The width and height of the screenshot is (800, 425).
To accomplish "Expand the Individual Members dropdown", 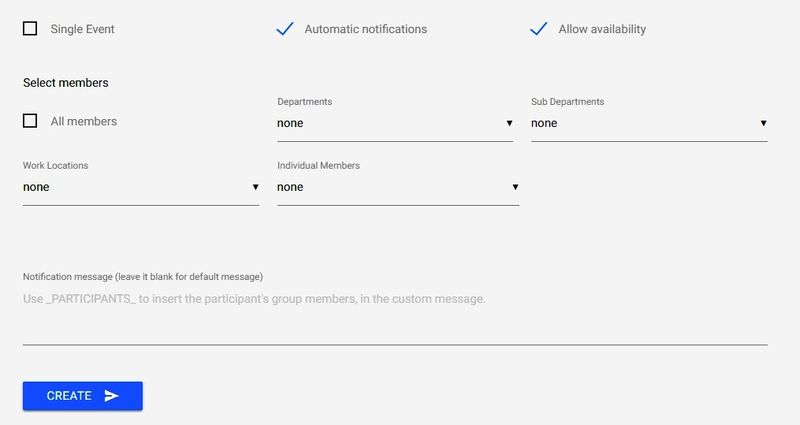I will click(398, 187).
